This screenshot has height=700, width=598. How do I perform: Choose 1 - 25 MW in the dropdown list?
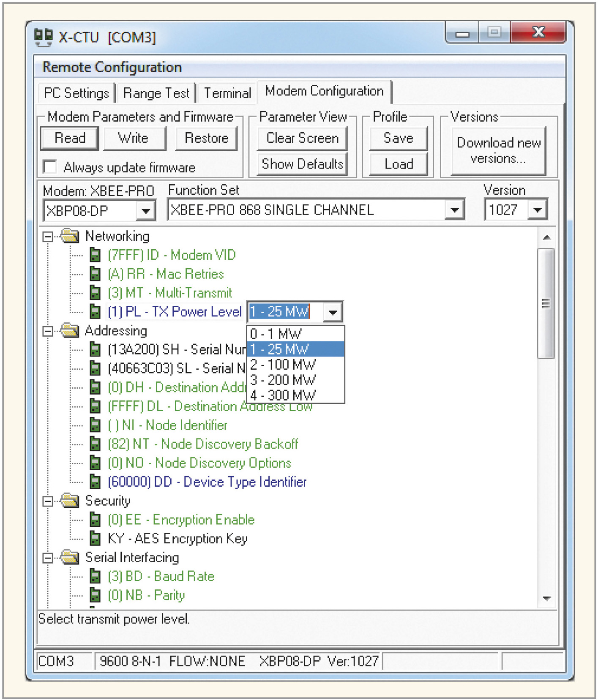click(295, 349)
